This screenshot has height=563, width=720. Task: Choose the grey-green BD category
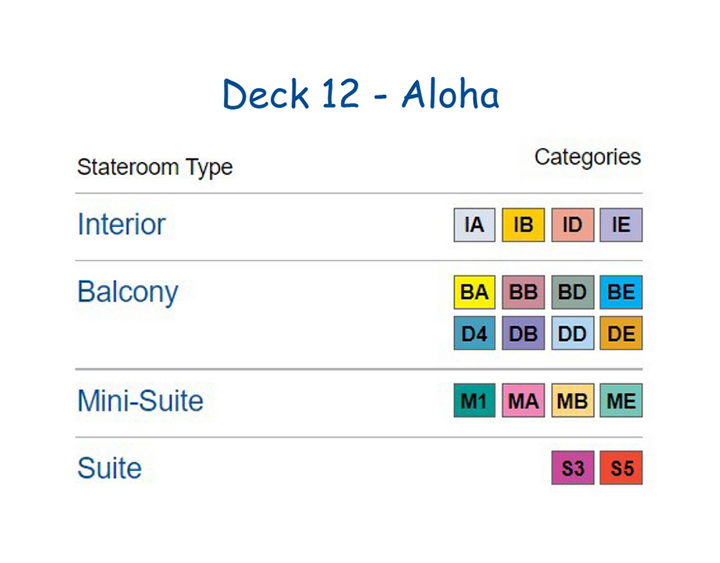point(573,292)
